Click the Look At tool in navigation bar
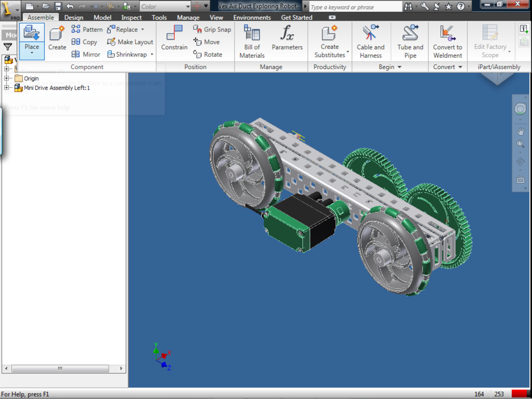 [x=521, y=180]
